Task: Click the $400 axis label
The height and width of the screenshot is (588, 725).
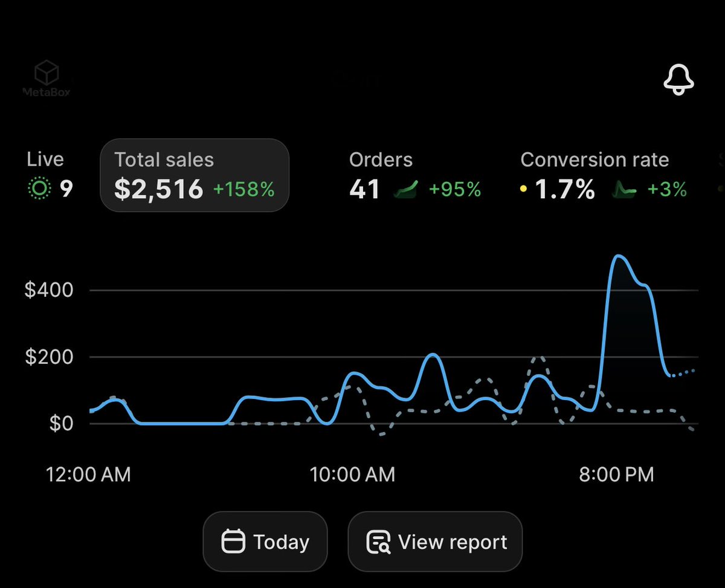Action: click(x=49, y=290)
